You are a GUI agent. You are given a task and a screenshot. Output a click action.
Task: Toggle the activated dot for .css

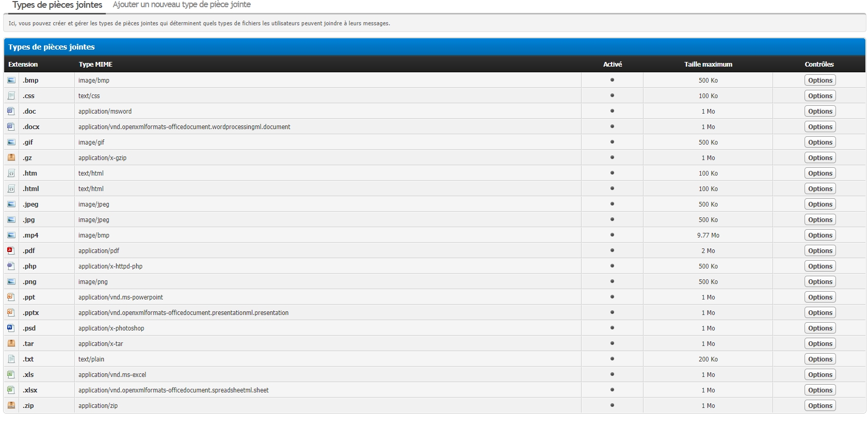612,96
